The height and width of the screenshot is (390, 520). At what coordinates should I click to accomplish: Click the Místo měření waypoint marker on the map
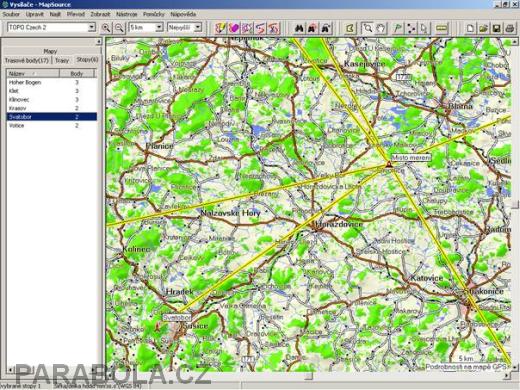[388, 164]
